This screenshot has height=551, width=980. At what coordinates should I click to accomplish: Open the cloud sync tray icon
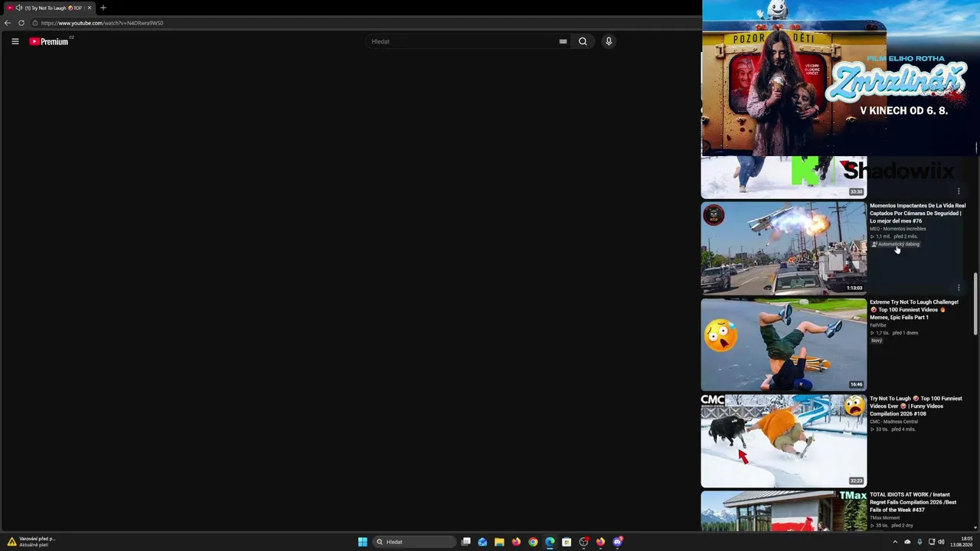tap(907, 542)
